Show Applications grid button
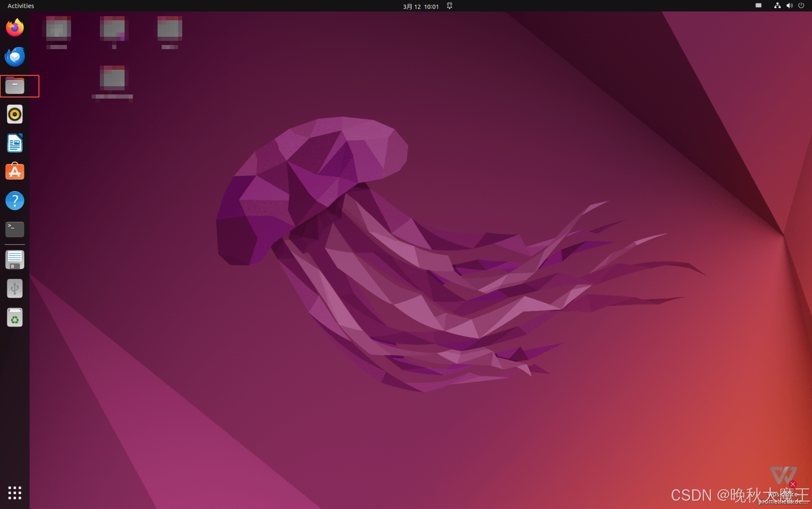812x509 pixels. (15, 493)
